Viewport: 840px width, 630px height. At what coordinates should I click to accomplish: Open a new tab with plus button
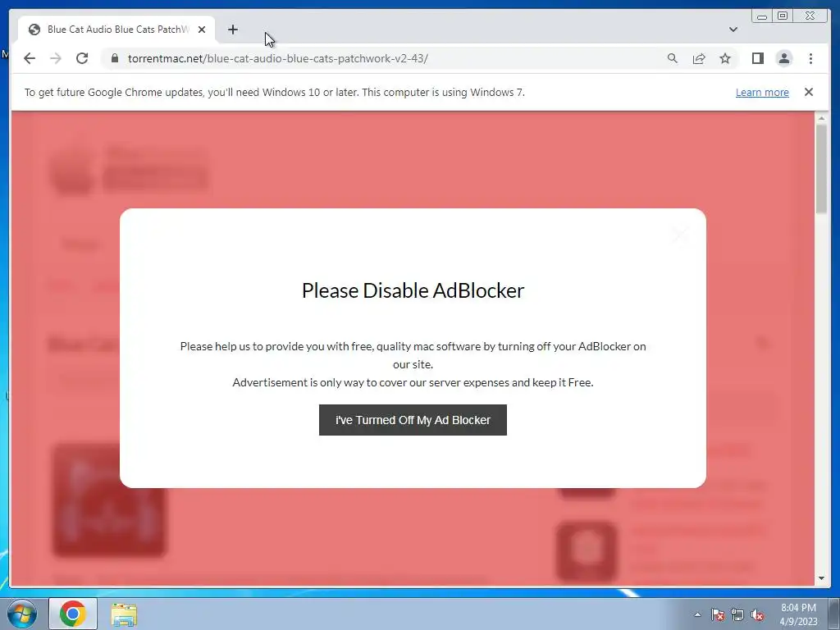[x=232, y=30]
